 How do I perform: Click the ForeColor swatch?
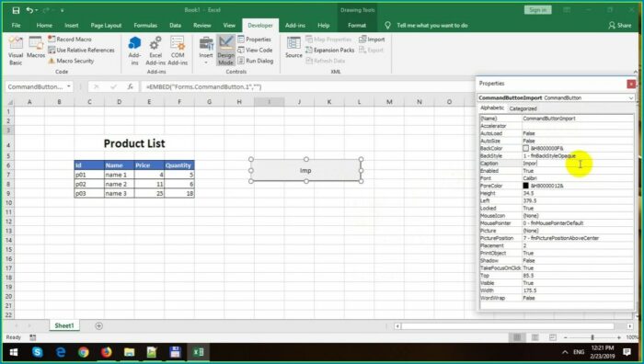pyautogui.click(x=525, y=186)
